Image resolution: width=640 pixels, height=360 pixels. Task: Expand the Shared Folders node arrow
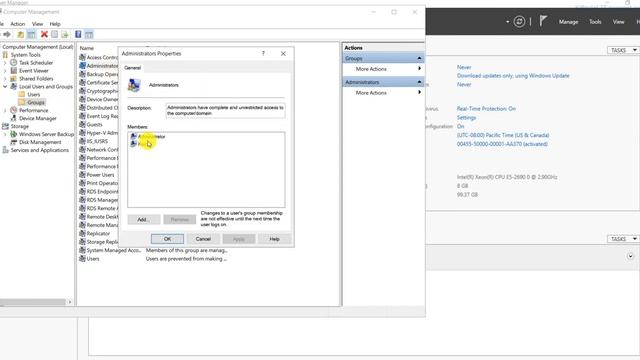(5, 78)
